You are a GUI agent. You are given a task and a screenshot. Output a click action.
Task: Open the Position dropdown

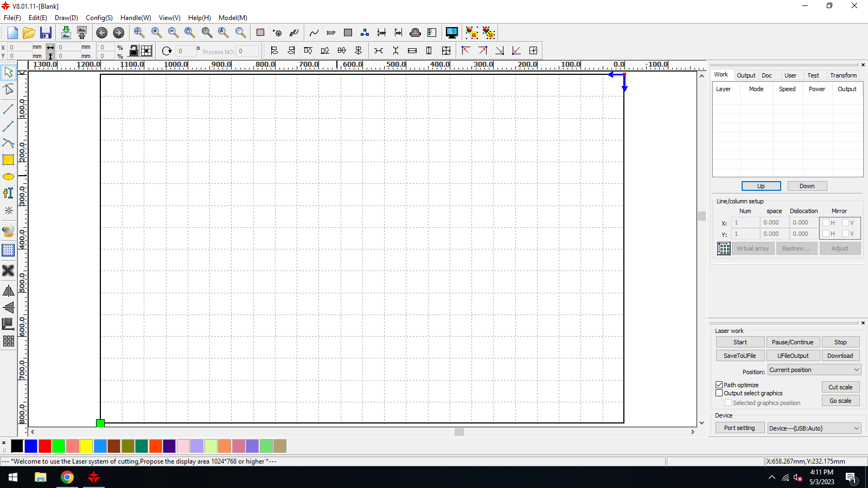814,370
